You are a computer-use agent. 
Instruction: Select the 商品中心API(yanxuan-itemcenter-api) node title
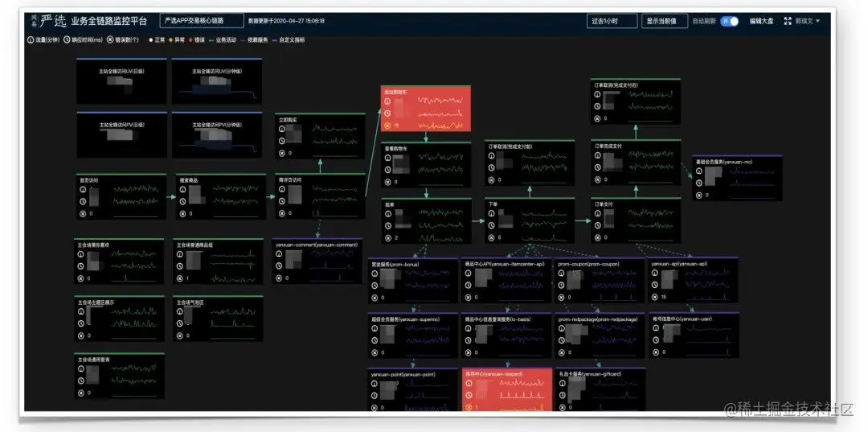(504, 264)
